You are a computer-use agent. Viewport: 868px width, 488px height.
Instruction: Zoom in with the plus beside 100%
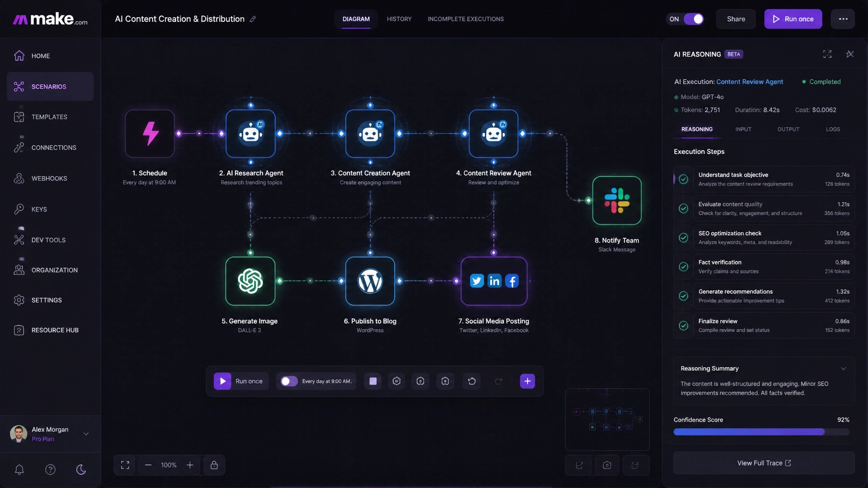(190, 465)
